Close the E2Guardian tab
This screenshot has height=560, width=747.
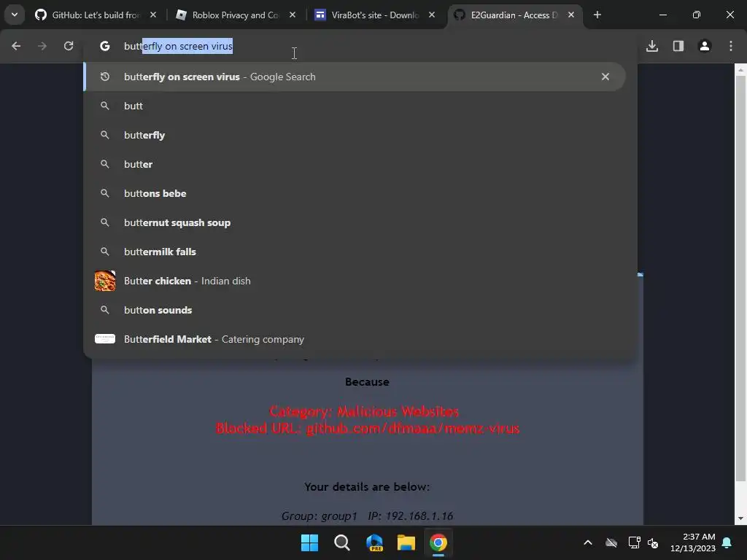(570, 15)
